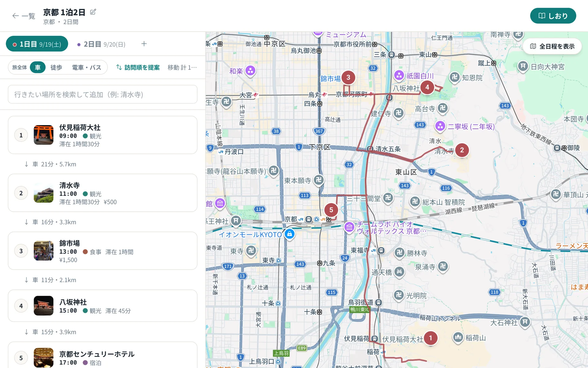This screenshot has width=588, height=368.
Task: Click the 和楽 attraction map icon
Action: tap(251, 71)
